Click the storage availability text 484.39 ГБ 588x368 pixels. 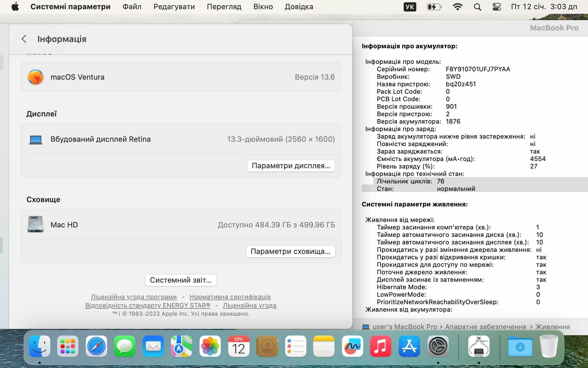point(276,225)
